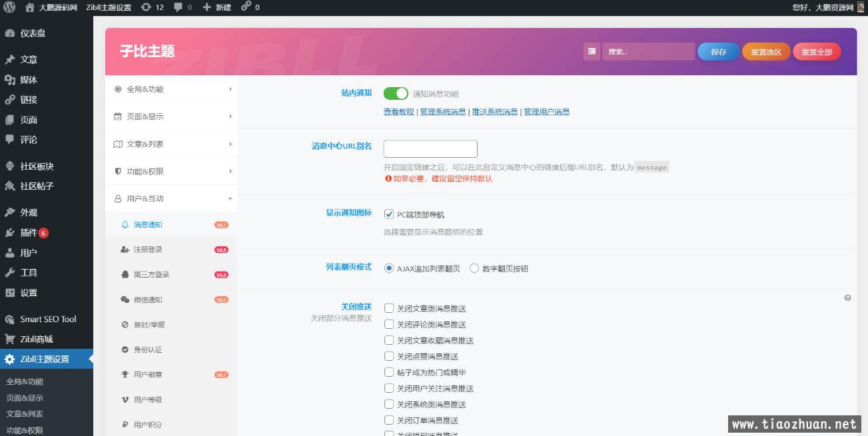Screen dimensions: 868x436
Task: Click the 重置全部 button
Action: tap(817, 51)
